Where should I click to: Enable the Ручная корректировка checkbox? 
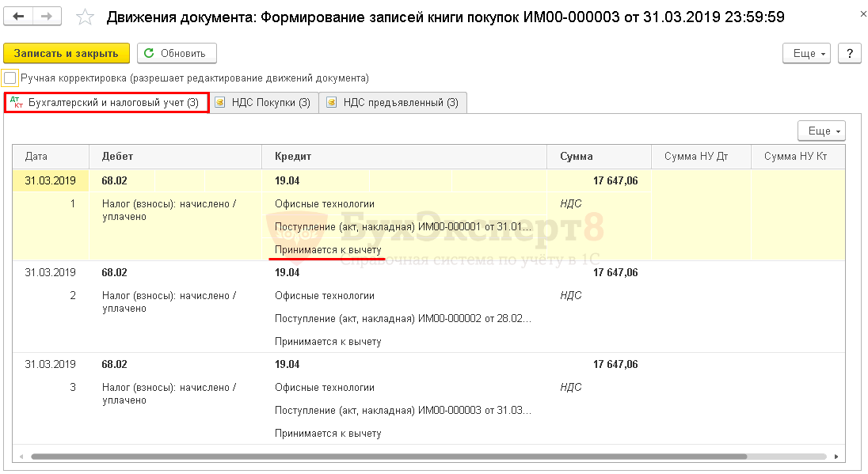tap(10, 78)
